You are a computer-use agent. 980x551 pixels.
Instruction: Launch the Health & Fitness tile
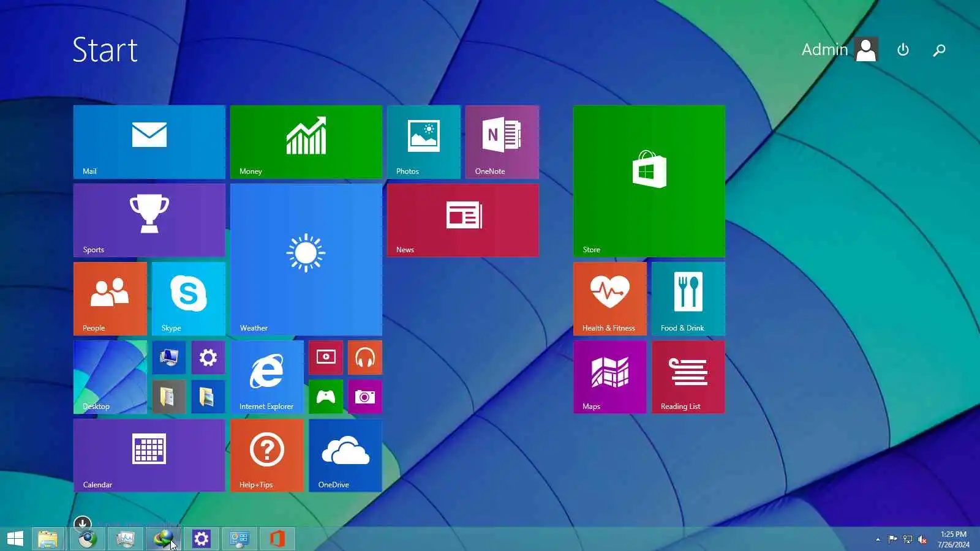[610, 299]
